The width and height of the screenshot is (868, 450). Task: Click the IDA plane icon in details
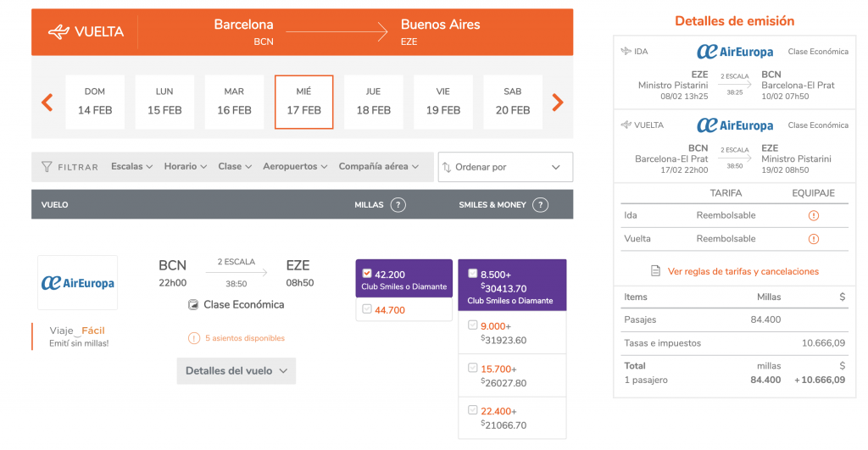[626, 51]
